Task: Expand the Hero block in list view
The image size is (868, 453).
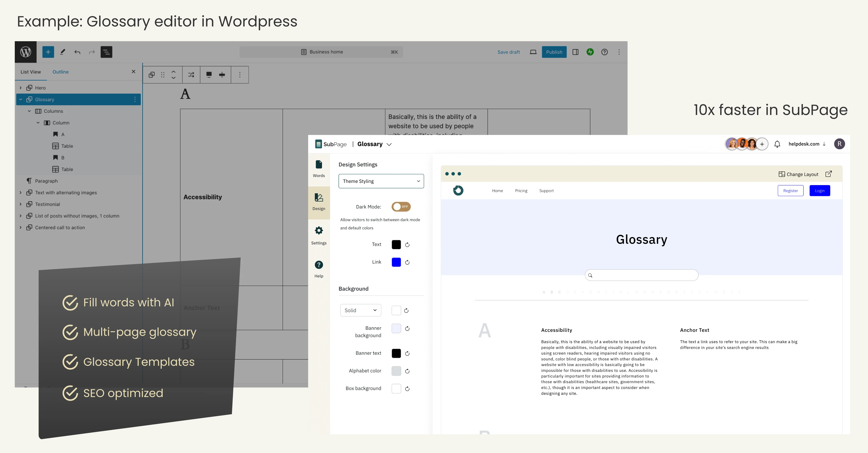Action: 21,88
